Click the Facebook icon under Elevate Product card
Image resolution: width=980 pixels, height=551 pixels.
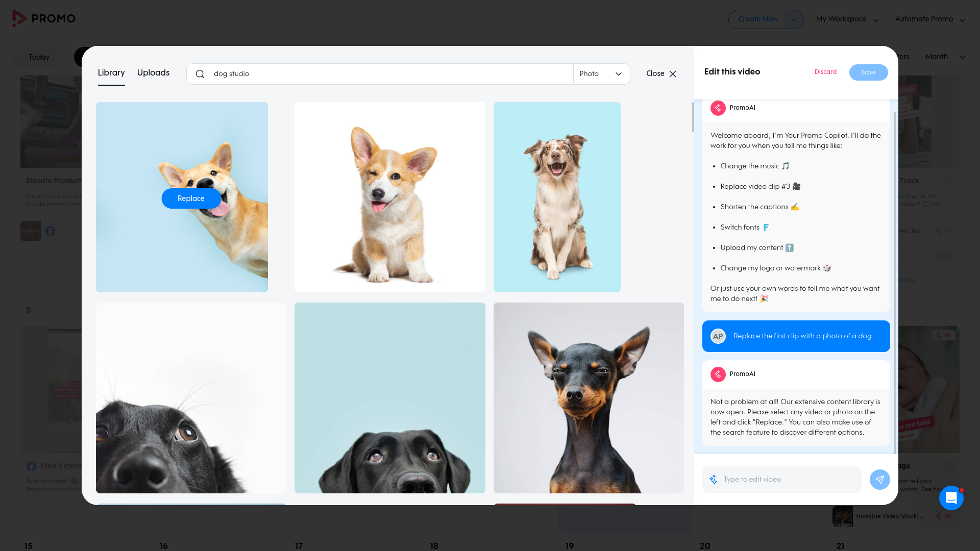(x=50, y=231)
